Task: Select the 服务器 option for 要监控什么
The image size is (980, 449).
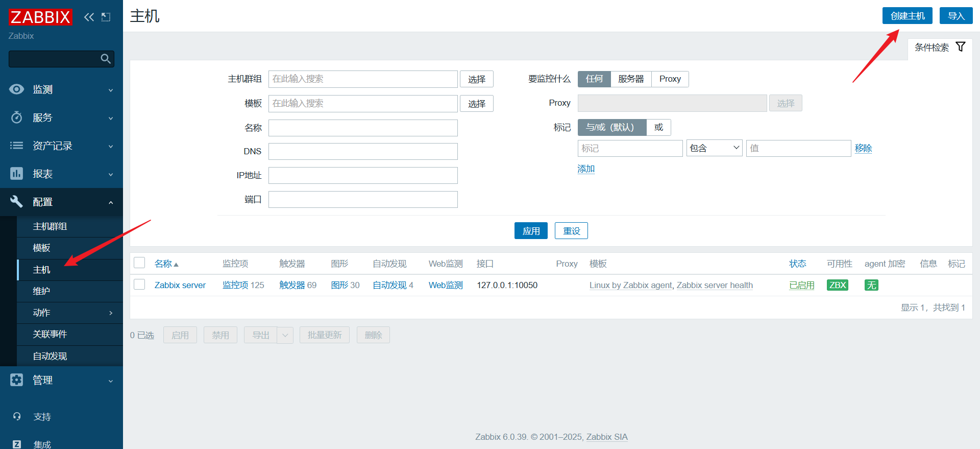Action: pos(630,79)
